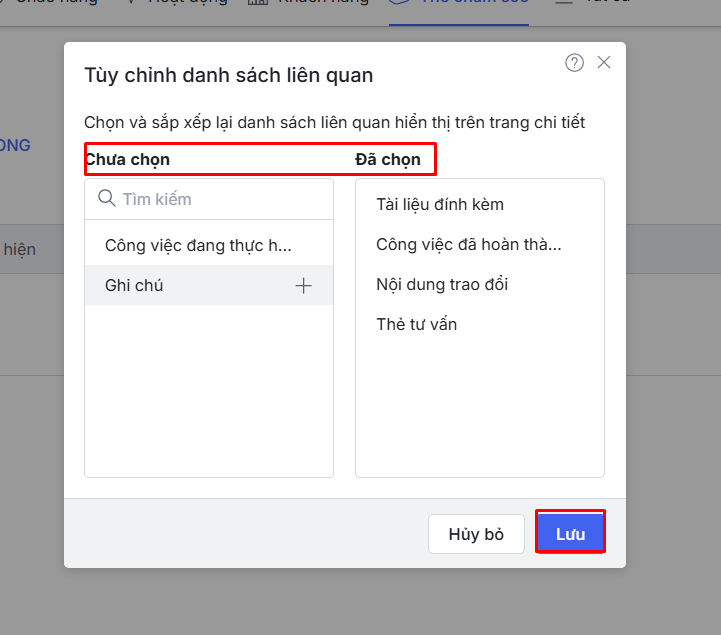Select Nội dung trao đổi entry
The height and width of the screenshot is (635, 721).
point(442,284)
